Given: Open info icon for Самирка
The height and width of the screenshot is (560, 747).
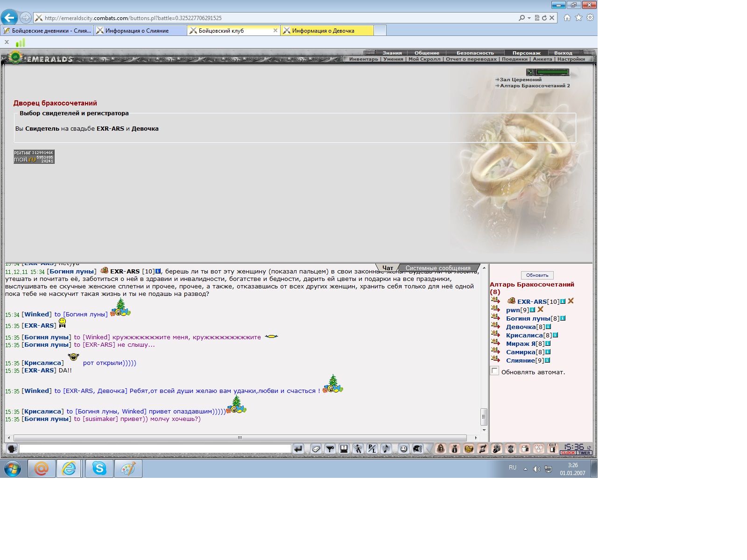Looking at the screenshot, I should 548,352.
